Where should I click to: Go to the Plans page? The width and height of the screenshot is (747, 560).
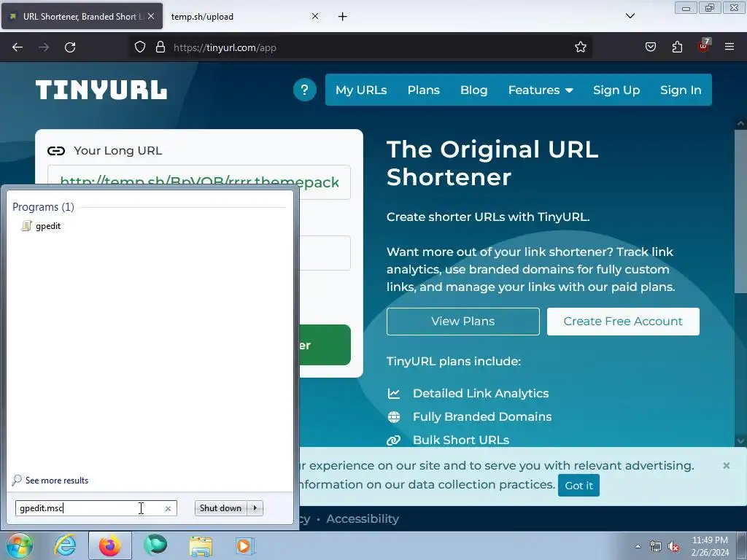pyautogui.click(x=424, y=90)
